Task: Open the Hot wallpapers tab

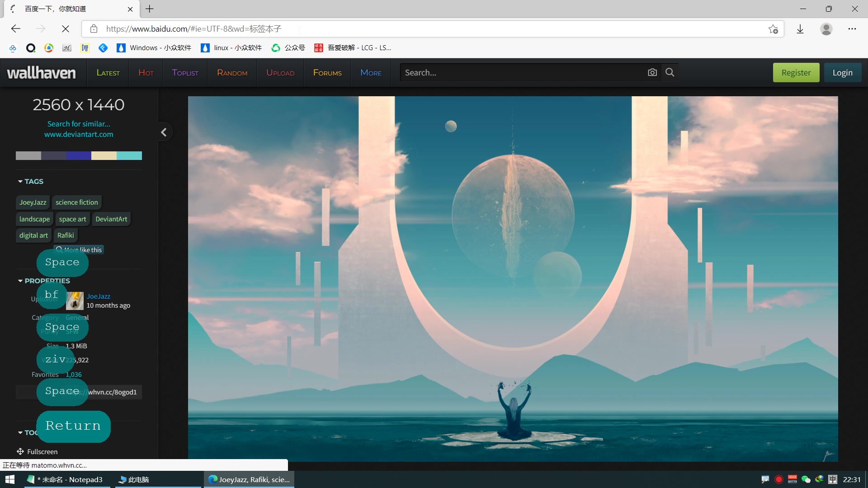Action: pos(146,73)
